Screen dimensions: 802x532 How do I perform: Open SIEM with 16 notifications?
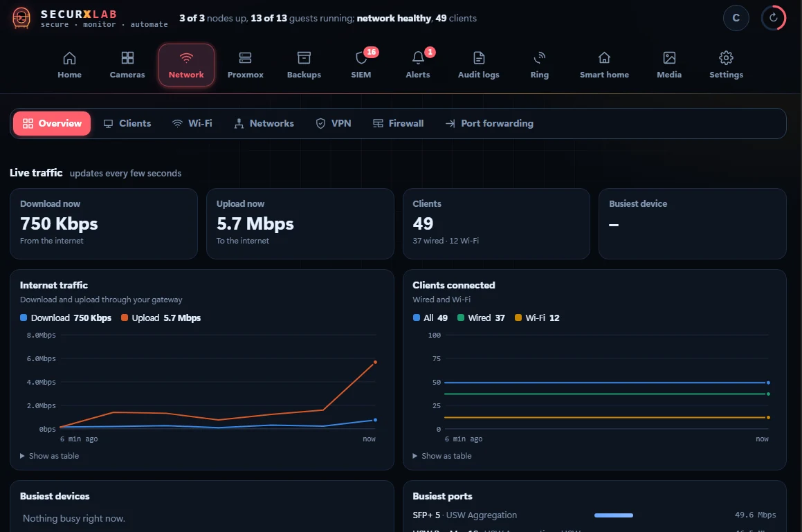click(361, 65)
